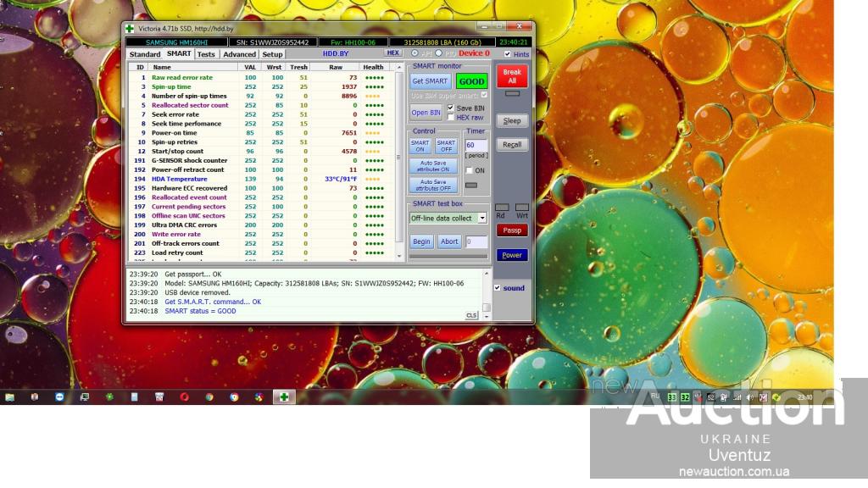
Task: Click the Victoria green cross title icon
Action: 130,28
